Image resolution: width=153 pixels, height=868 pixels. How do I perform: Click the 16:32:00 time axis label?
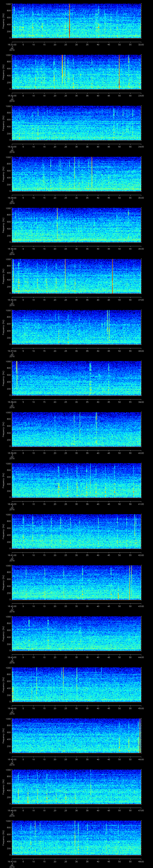(x=12, y=96)
